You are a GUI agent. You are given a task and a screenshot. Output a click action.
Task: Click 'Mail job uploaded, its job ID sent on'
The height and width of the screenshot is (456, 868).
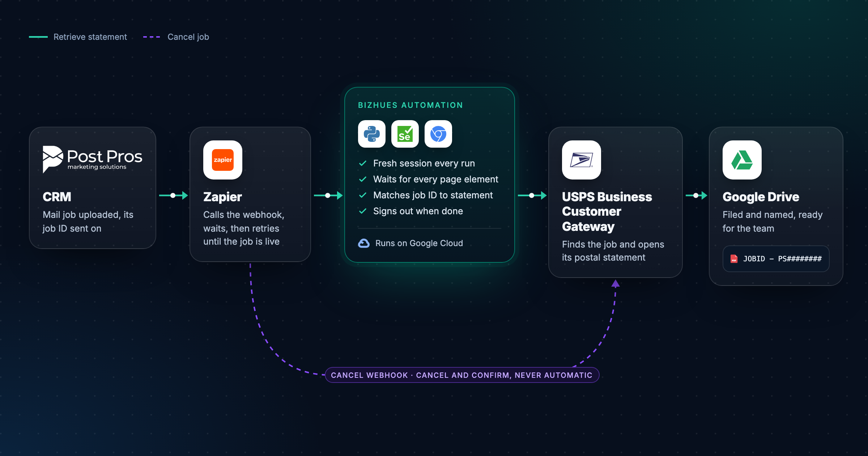point(88,221)
